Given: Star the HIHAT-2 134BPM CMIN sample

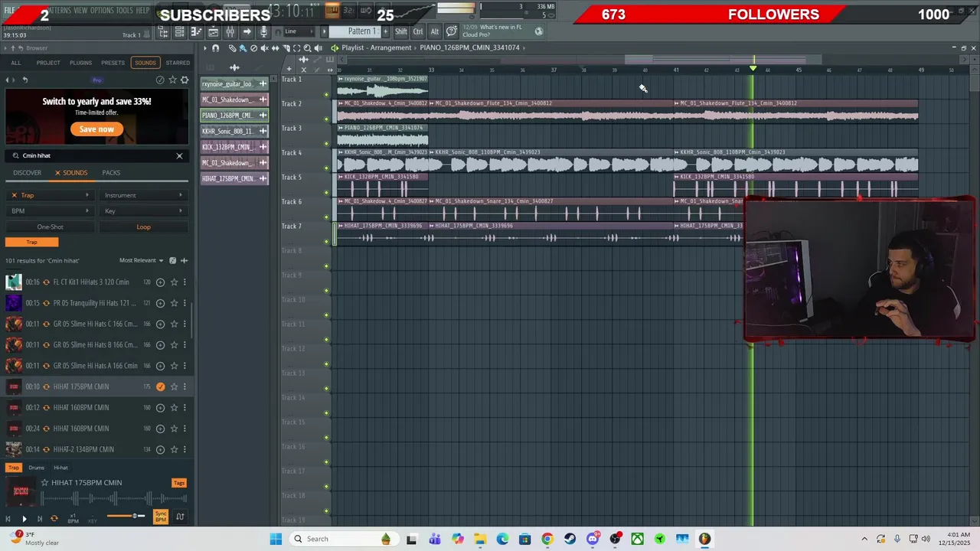Looking at the screenshot, I should (x=174, y=449).
